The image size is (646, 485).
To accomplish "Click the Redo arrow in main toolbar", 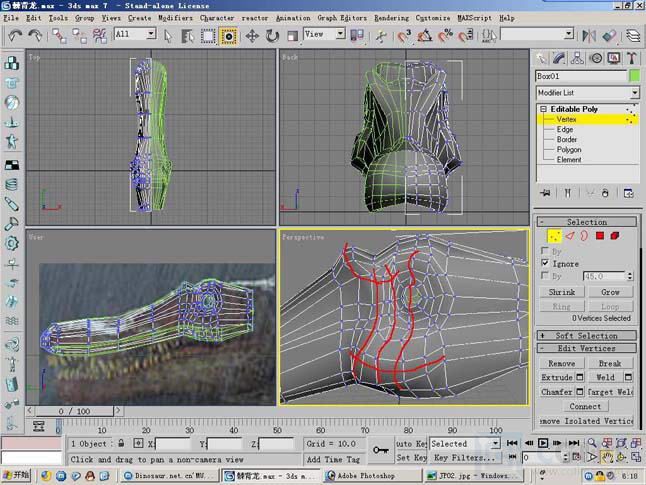I will click(x=35, y=36).
